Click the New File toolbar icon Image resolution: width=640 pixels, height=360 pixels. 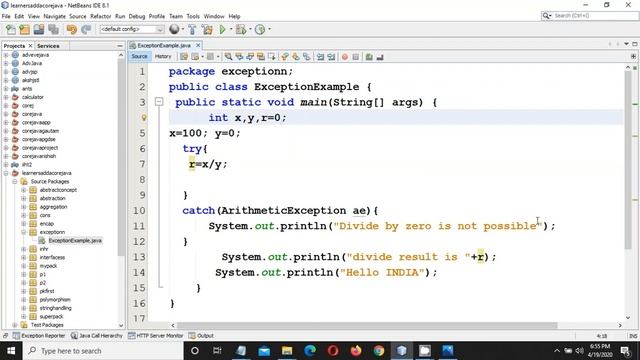tap(11, 29)
